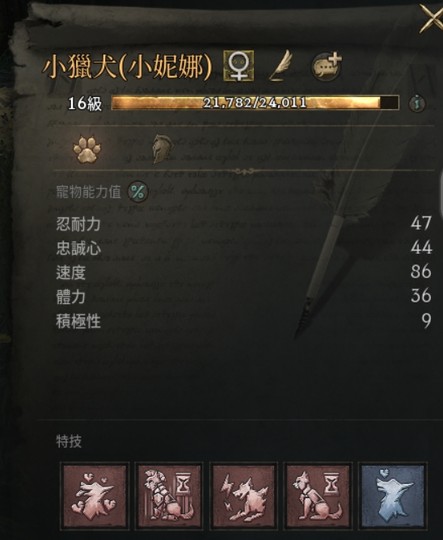Click the armored dog with hourglass skill
The height and width of the screenshot is (540, 443).
[169, 496]
